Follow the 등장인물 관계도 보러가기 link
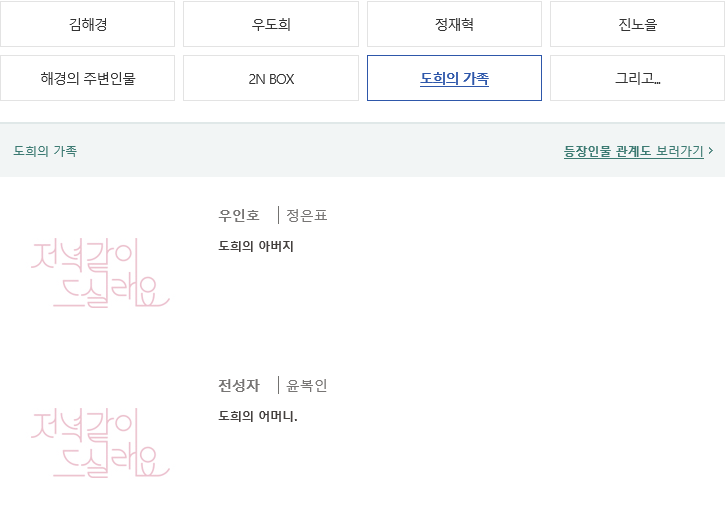Image resolution: width=727 pixels, height=508 pixels. pyautogui.click(x=634, y=151)
